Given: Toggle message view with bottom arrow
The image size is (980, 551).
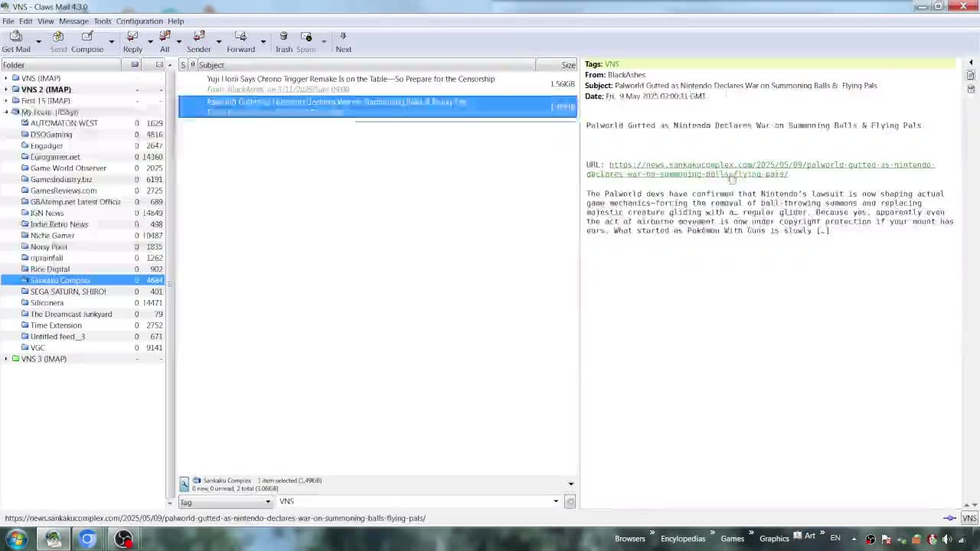Looking at the screenshot, I should pyautogui.click(x=570, y=484).
